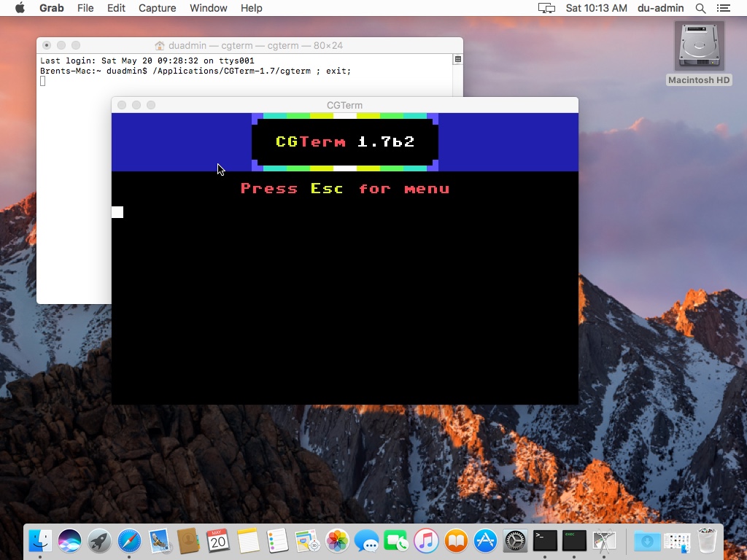Click the Last login line in Terminal
Screen dimensions: 747x560
[147, 61]
